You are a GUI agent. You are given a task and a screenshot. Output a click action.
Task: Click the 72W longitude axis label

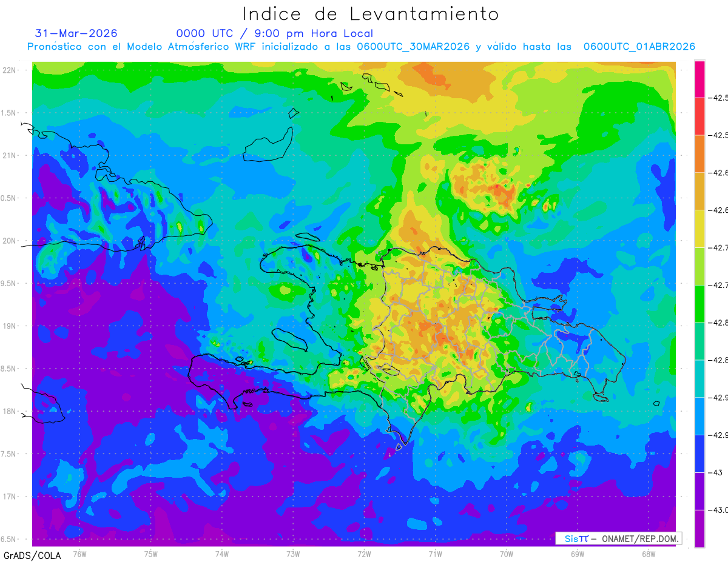pos(364,554)
